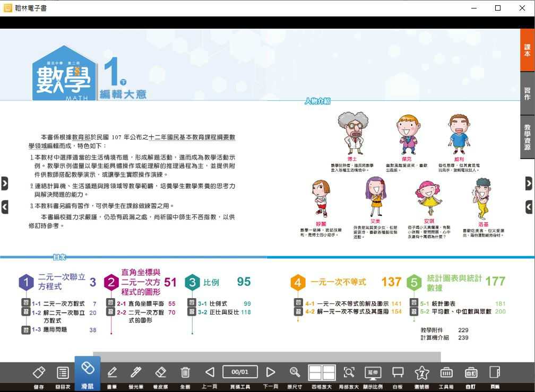The image size is (535, 392).
Task: Click the 儲存 save icon in the bottom toolbar
Action: (39, 372)
